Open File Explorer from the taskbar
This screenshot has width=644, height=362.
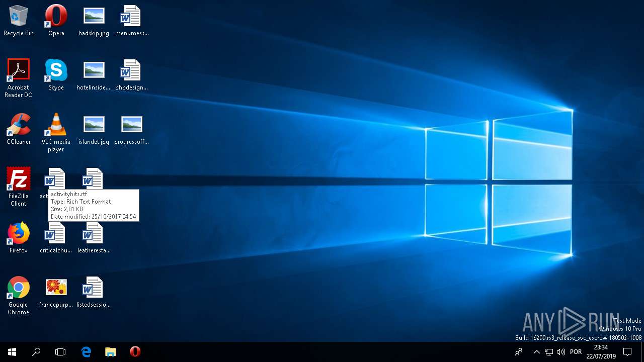[110, 352]
